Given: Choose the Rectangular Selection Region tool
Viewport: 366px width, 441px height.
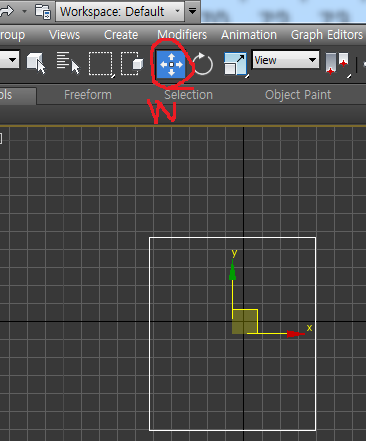Looking at the screenshot, I should tap(101, 64).
